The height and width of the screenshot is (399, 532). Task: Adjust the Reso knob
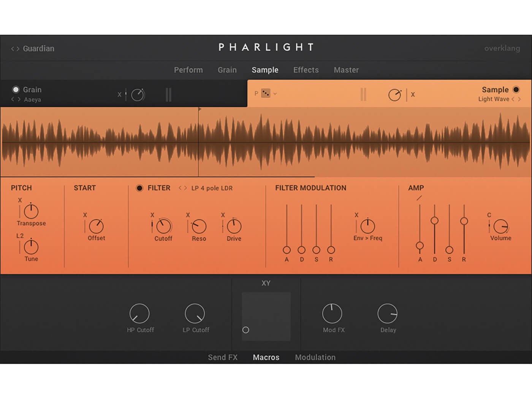coord(198,226)
